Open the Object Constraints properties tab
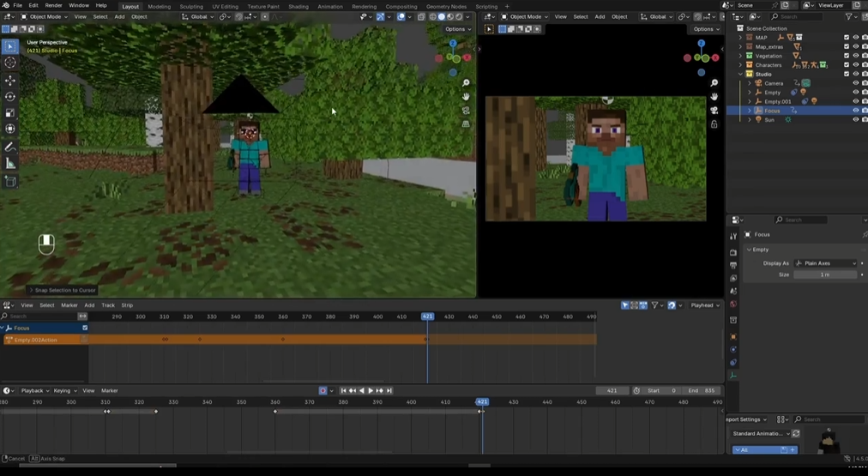The height and width of the screenshot is (476, 868). point(733,363)
